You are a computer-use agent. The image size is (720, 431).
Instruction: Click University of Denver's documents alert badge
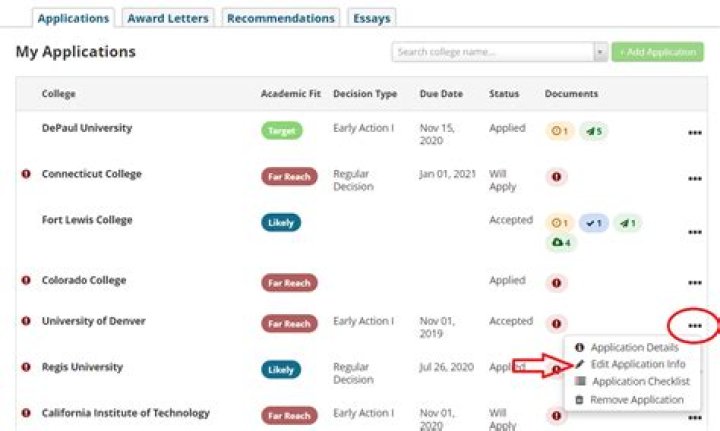(557, 324)
